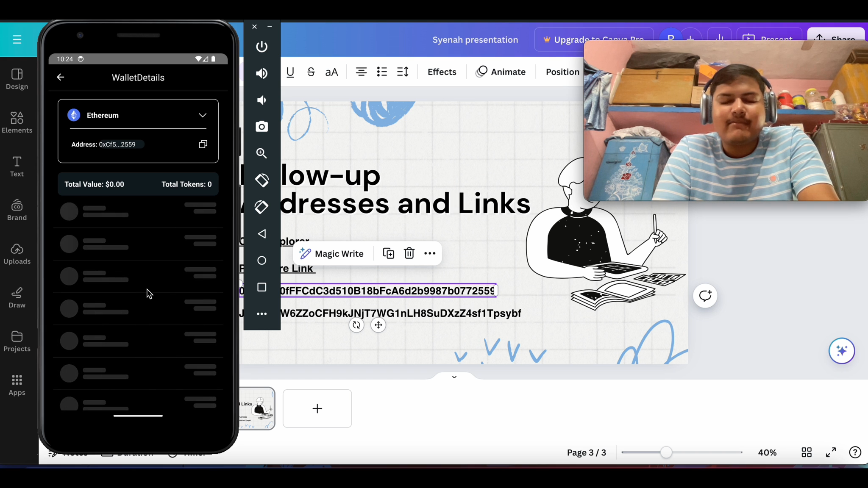The image size is (868, 488).
Task: Open the Canva hamburger menu
Action: point(17,39)
